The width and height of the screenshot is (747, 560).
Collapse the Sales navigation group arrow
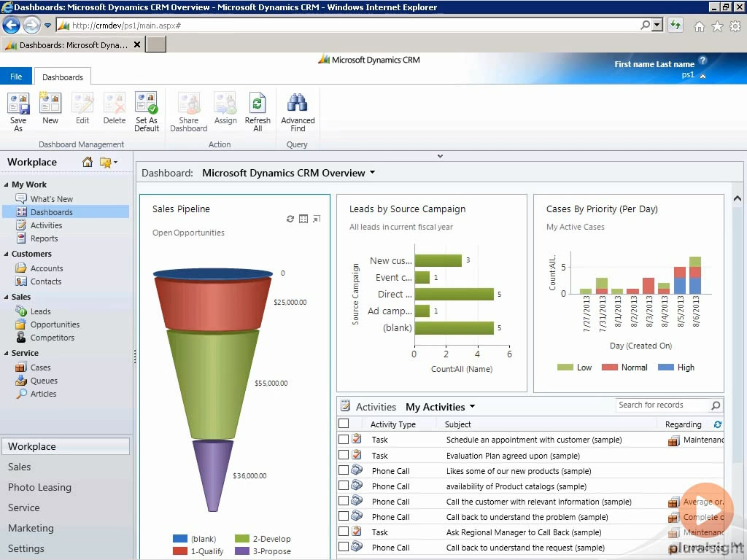pyautogui.click(x=6, y=297)
